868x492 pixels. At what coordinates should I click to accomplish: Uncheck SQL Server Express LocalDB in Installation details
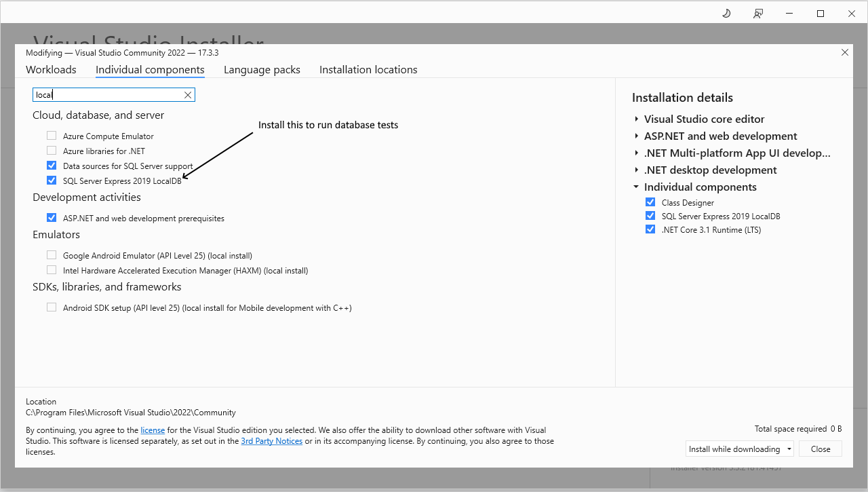pos(650,216)
